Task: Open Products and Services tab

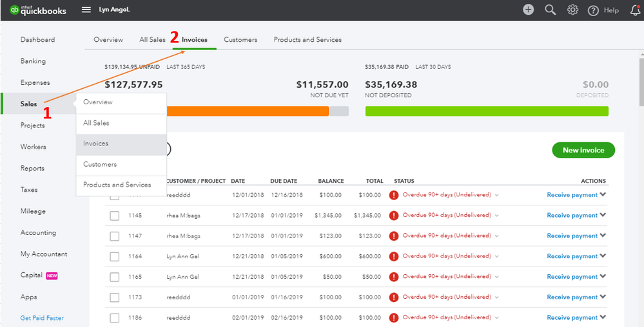Action: [307, 40]
